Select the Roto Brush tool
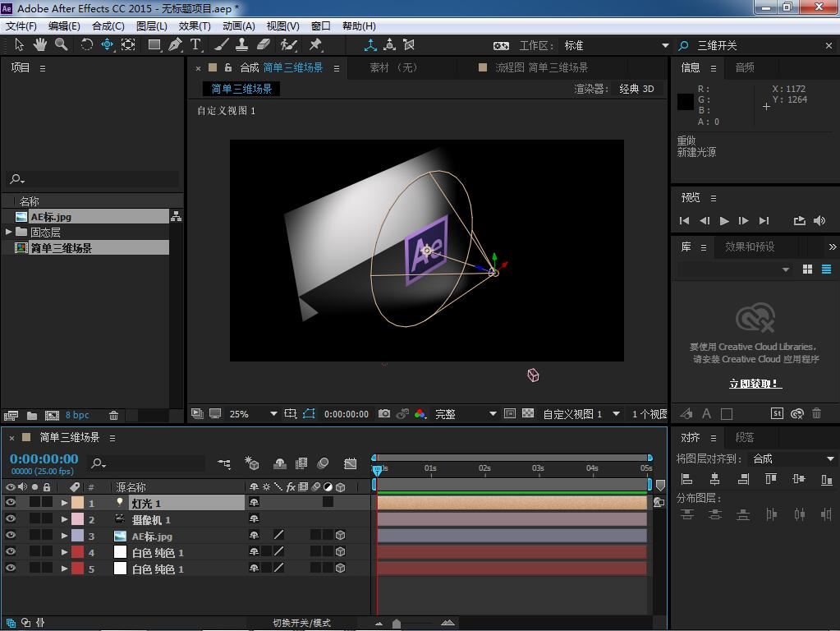Image resolution: width=840 pixels, height=631 pixels. [x=289, y=45]
